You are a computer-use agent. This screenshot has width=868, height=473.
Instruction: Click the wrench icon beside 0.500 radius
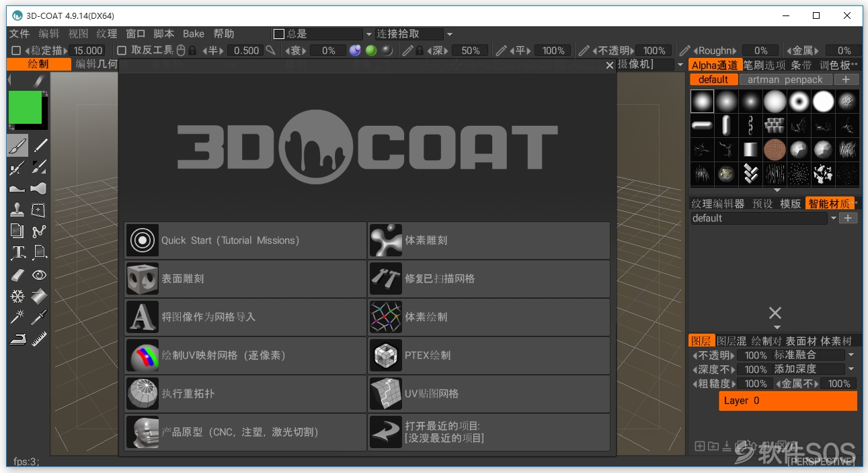point(270,50)
